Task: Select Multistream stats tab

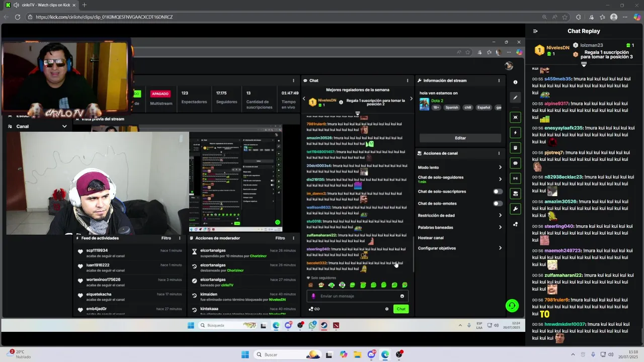Action: 161,98
